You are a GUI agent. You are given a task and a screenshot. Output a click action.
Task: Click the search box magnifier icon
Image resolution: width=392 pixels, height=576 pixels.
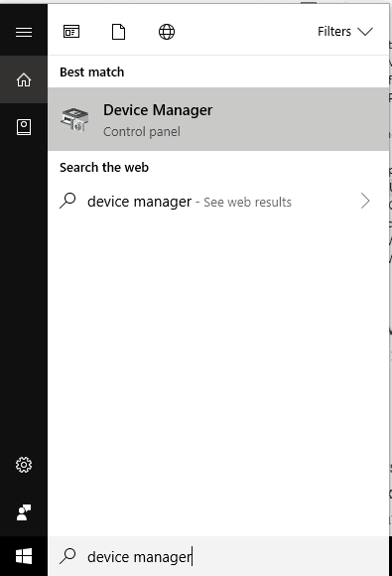click(x=67, y=556)
